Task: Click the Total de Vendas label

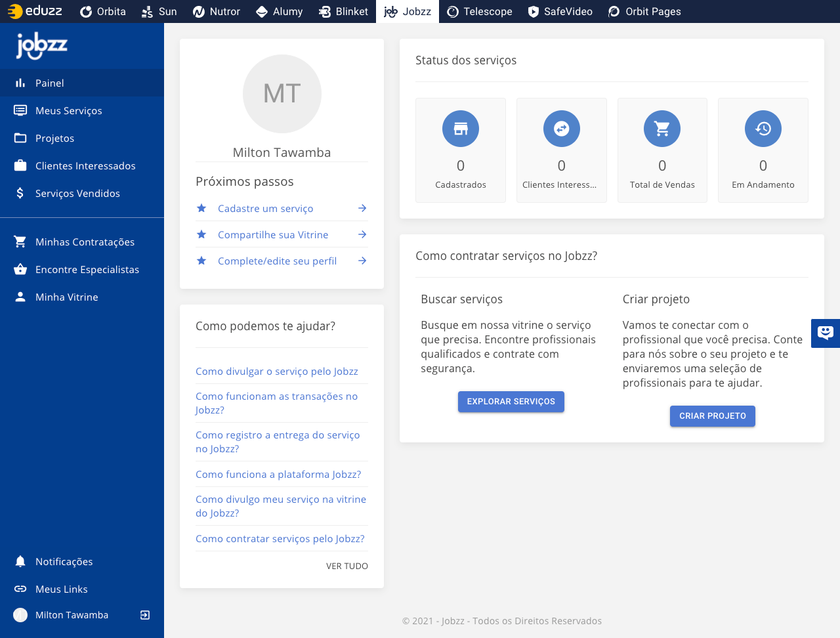Action: coord(662,184)
